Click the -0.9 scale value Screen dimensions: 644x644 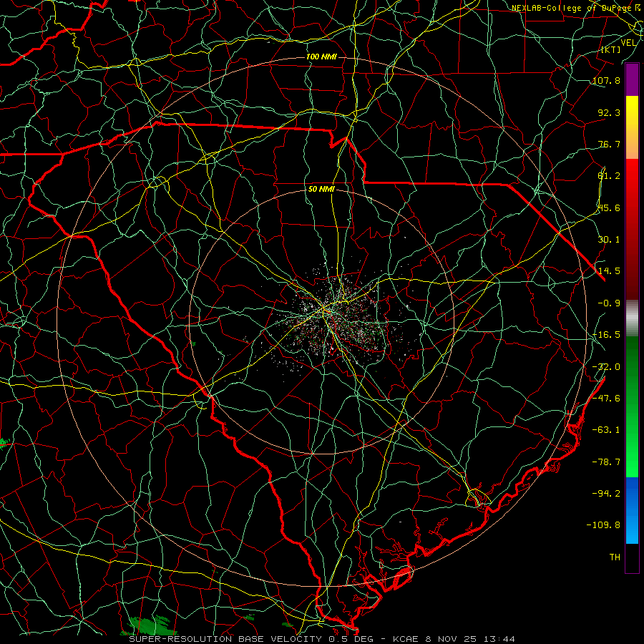click(609, 303)
